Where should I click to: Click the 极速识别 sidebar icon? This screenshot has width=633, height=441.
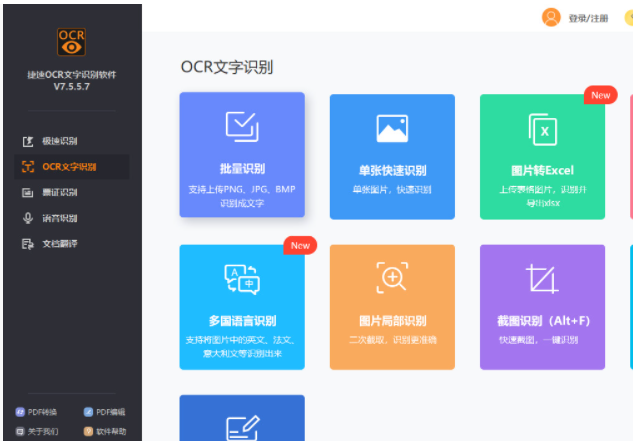[27, 141]
